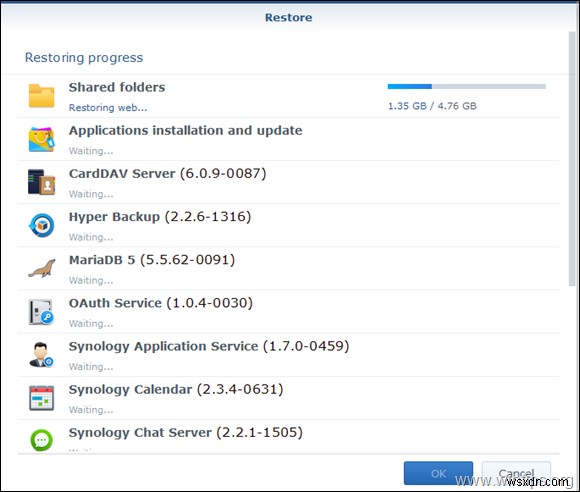Select "Applications installation and update" text
Viewport: 580px width, 492px height.
click(186, 131)
